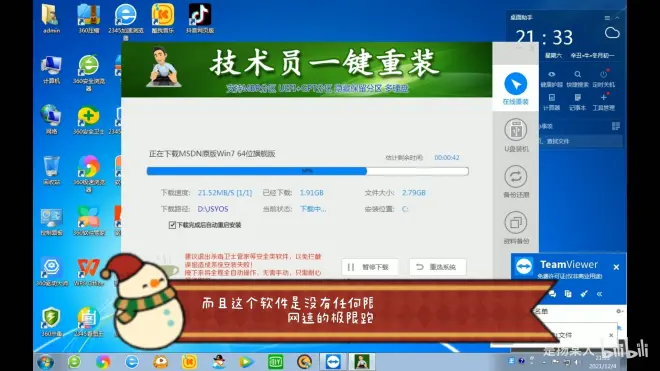Click the 暂停下载 pause download button
Image resolution: width=660 pixels, height=371 pixels.
pos(369,267)
